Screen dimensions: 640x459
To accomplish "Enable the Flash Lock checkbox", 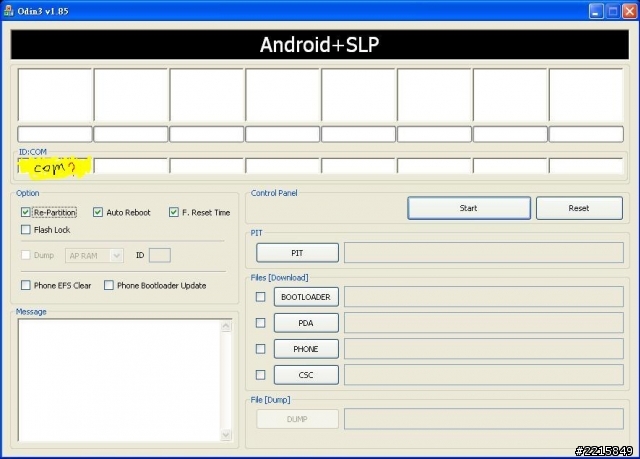I will pyautogui.click(x=26, y=230).
